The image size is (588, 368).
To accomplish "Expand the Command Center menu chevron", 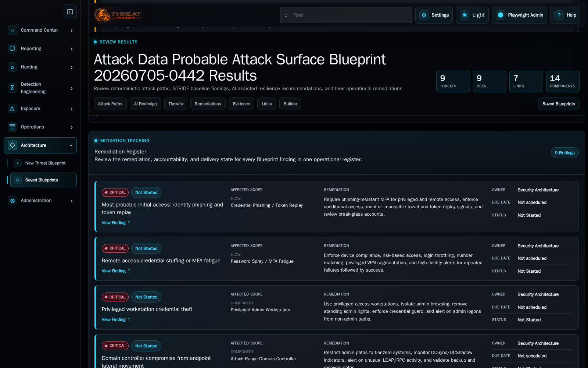I will coord(72,31).
